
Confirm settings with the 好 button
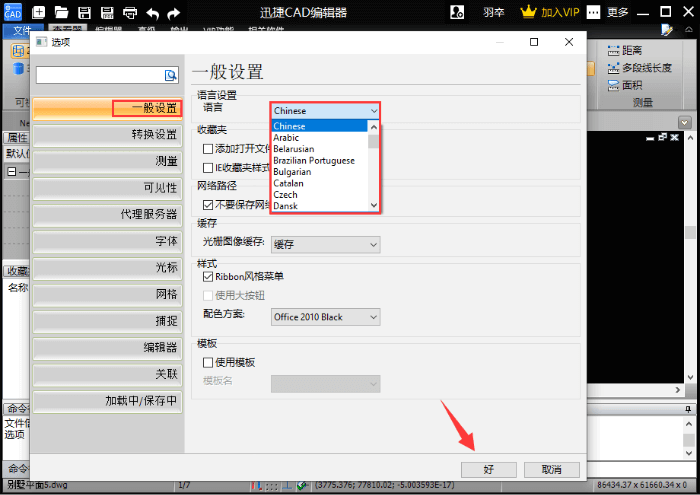coord(488,470)
